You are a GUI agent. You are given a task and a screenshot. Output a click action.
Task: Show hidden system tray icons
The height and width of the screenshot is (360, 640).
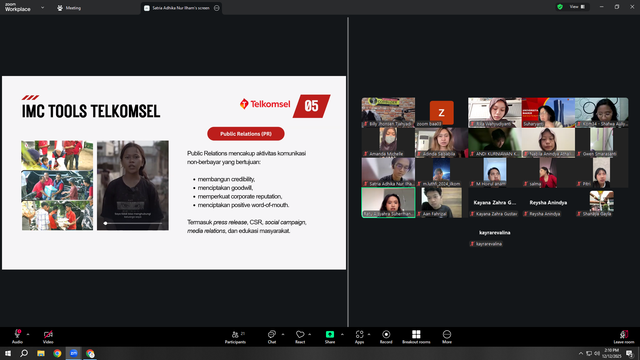[581, 353]
